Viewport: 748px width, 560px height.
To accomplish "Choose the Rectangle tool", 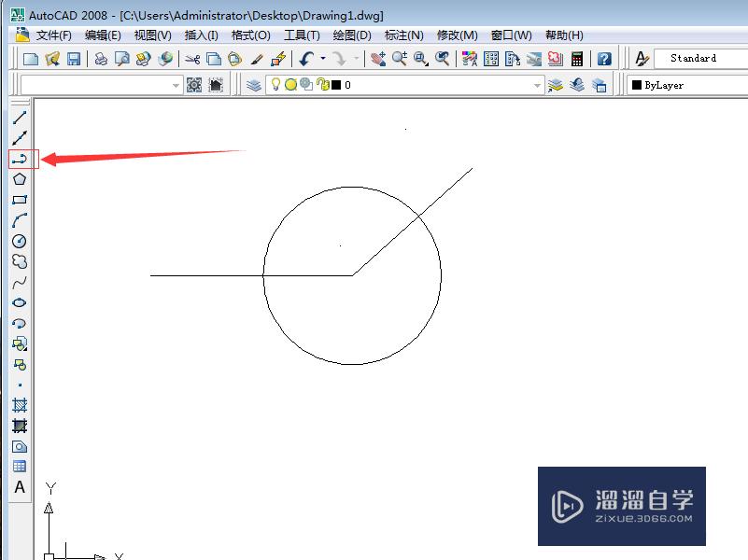I will point(21,199).
